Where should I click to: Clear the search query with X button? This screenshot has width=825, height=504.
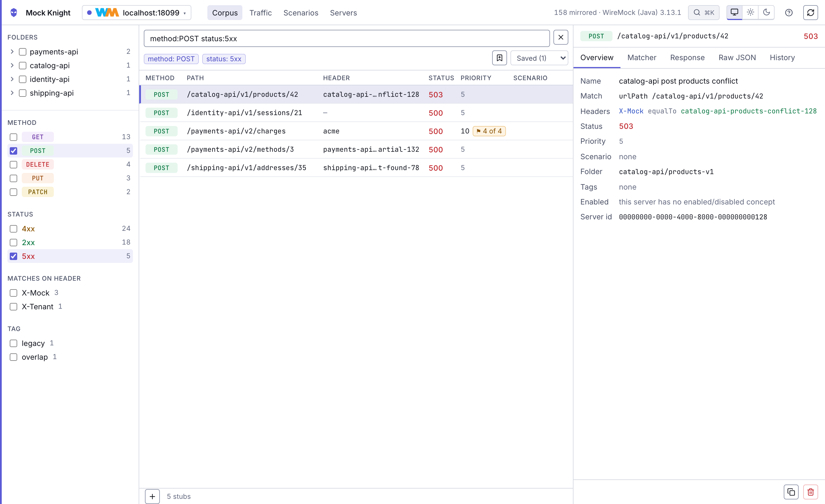coord(561,38)
